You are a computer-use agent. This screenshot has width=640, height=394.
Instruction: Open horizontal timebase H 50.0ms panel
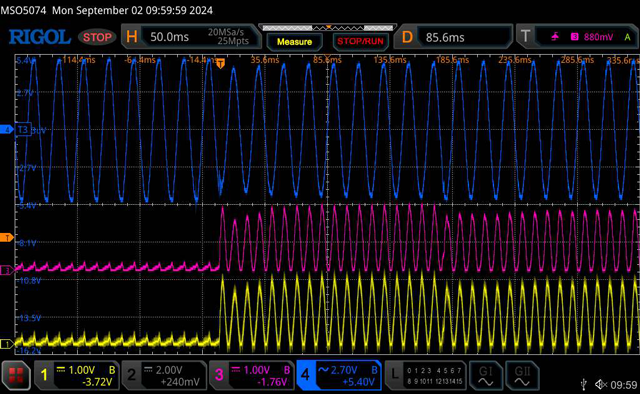coord(191,37)
